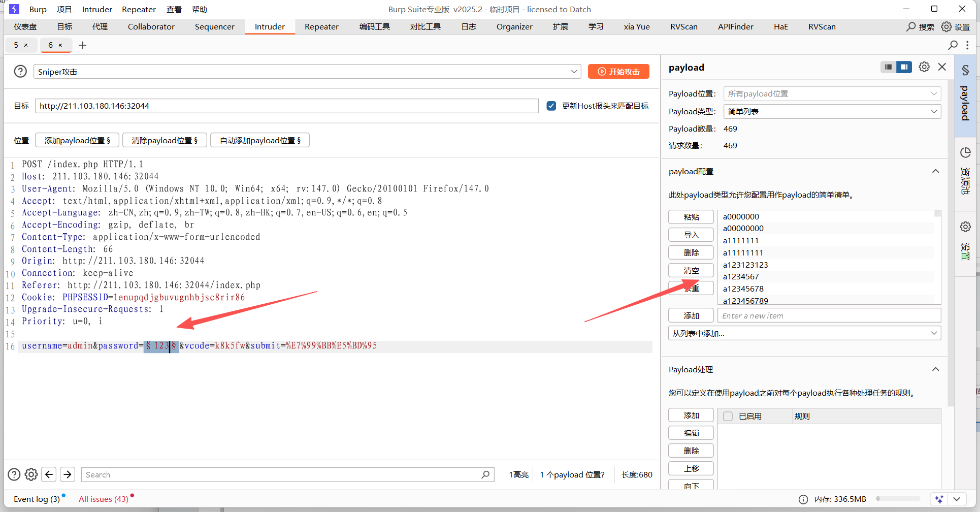Toggle the enabled checkbox in Payload processing
980x512 pixels.
pos(728,416)
